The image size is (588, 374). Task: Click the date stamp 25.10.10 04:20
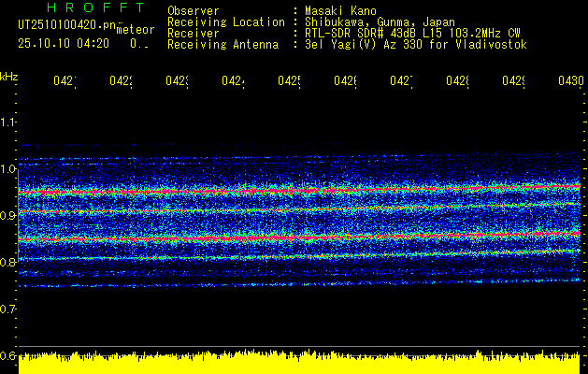click(x=64, y=44)
